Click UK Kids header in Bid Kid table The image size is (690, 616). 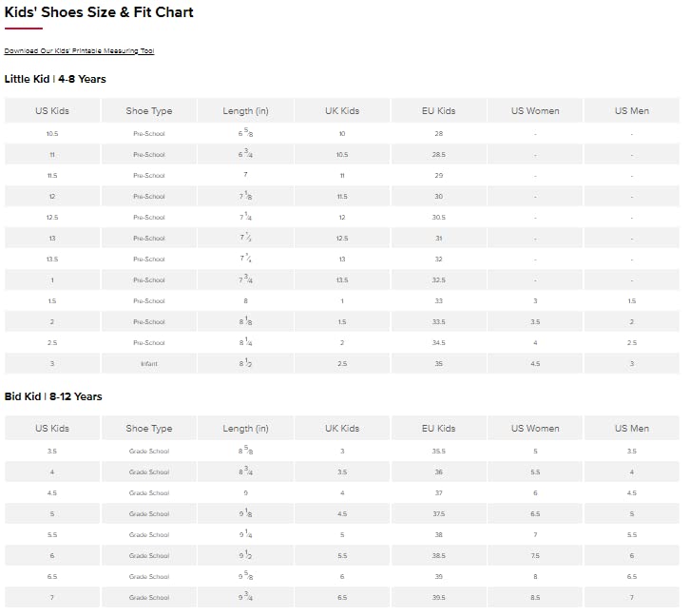[x=342, y=429]
